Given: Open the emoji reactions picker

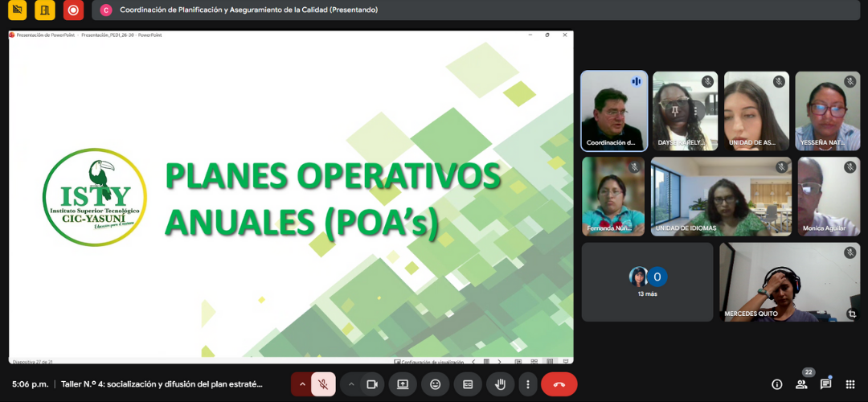Looking at the screenshot, I should click(435, 384).
